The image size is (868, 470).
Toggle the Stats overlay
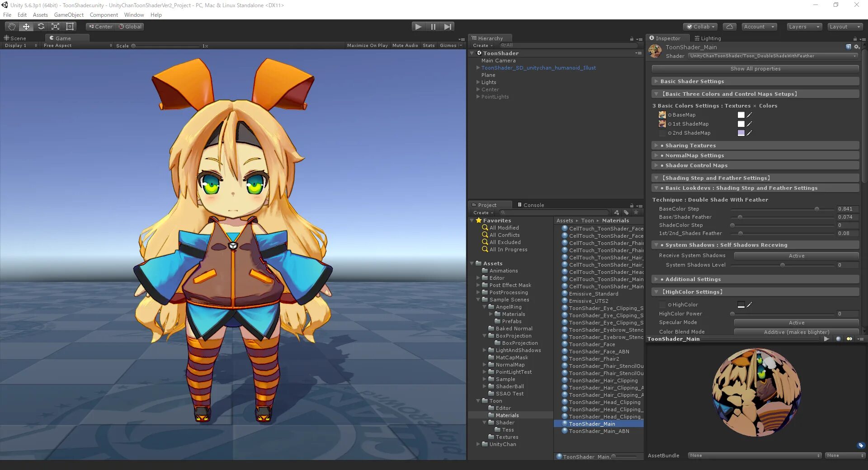(x=429, y=46)
